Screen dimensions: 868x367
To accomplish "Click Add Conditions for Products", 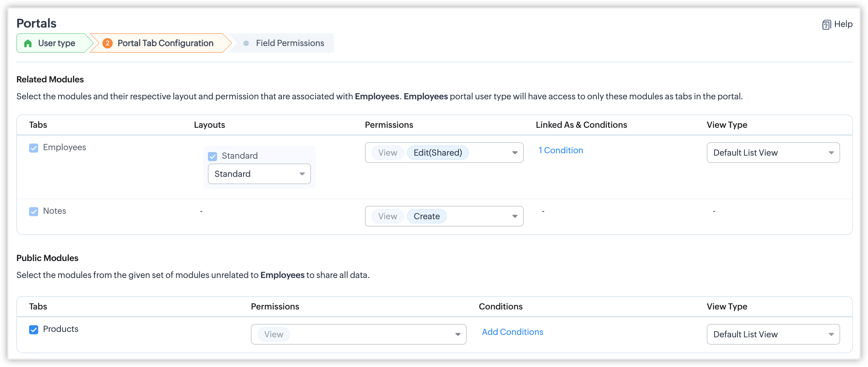I will (512, 332).
